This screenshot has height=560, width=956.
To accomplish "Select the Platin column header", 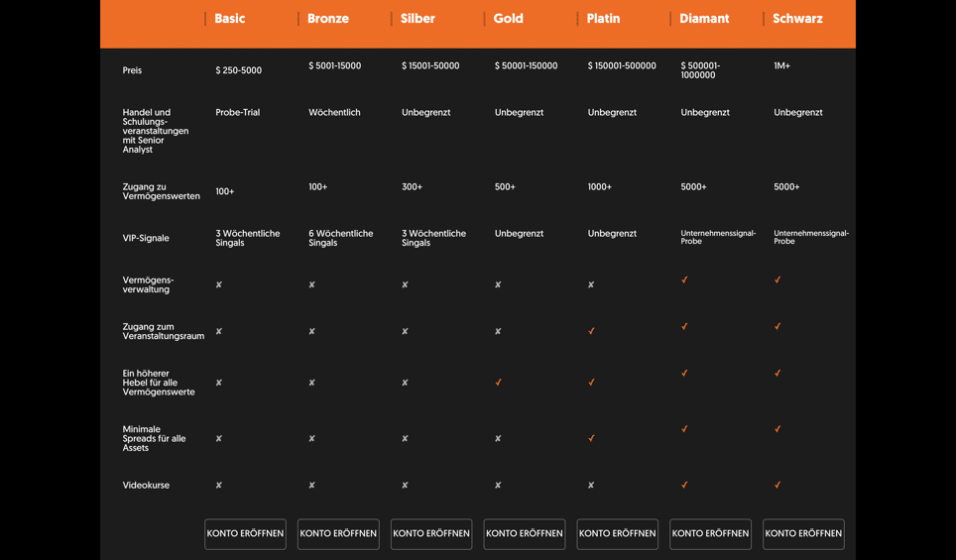I will [603, 19].
